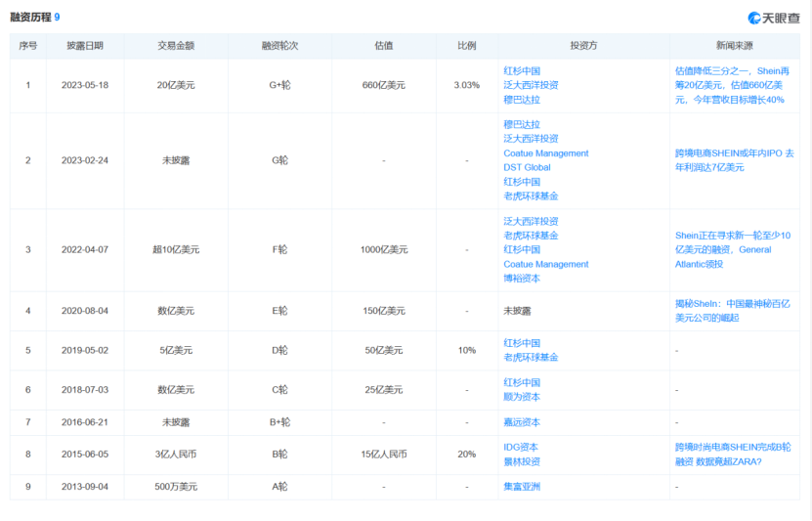Image resolution: width=812 pixels, height=521 pixels.
Task: Select the date cell 2016-06-21
Action: pos(85,422)
